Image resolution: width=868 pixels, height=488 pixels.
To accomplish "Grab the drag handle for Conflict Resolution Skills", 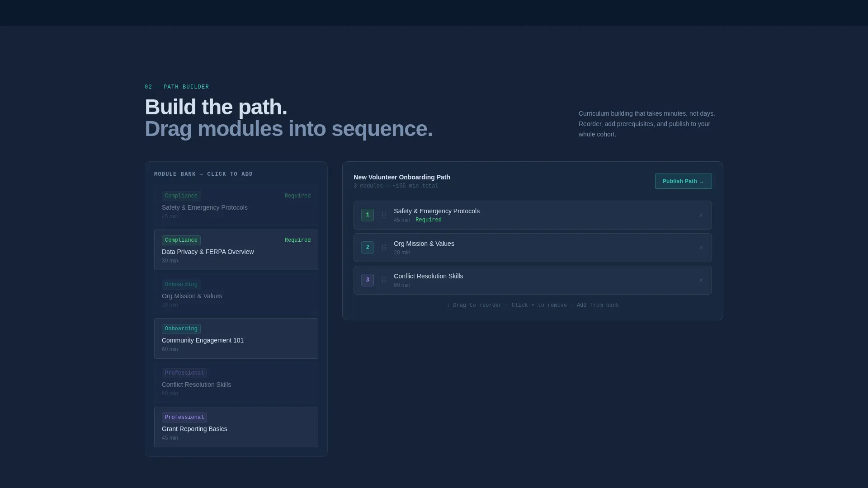I will tap(384, 280).
